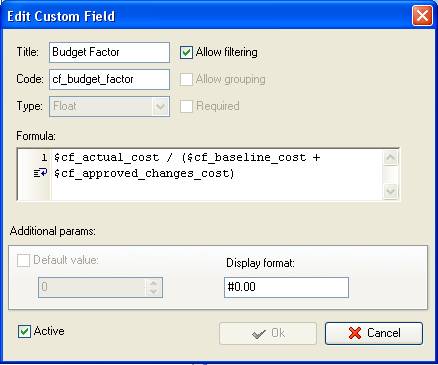The image size is (438, 365).
Task: Click the Cancel button
Action: pyautogui.click(x=374, y=333)
